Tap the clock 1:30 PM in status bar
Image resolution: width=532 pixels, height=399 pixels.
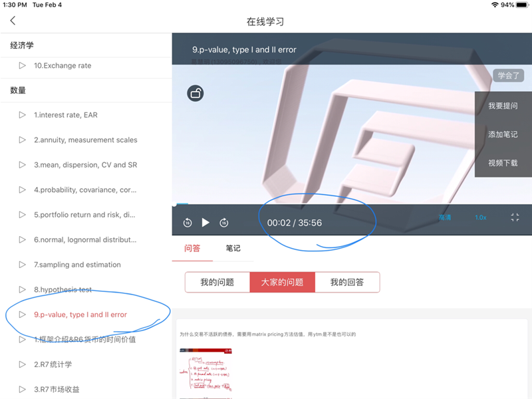point(15,5)
